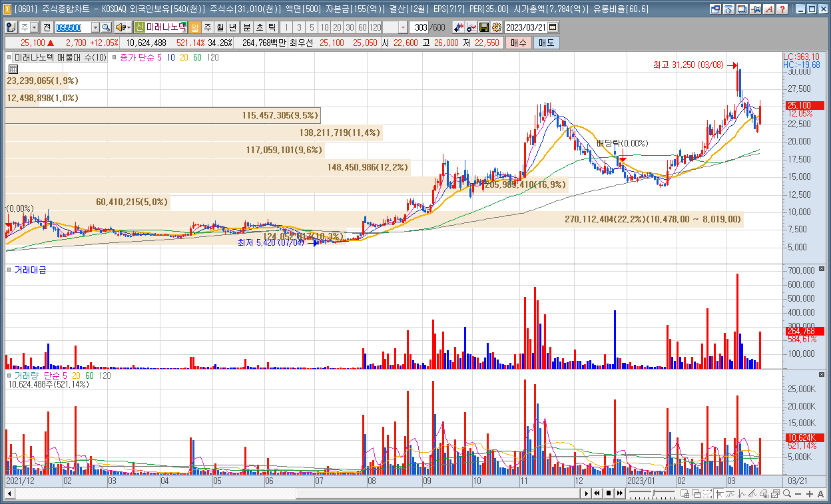Viewport: 831px width, 504px height.
Task: Click the minus zoom-out icon
Action: coord(798,493)
